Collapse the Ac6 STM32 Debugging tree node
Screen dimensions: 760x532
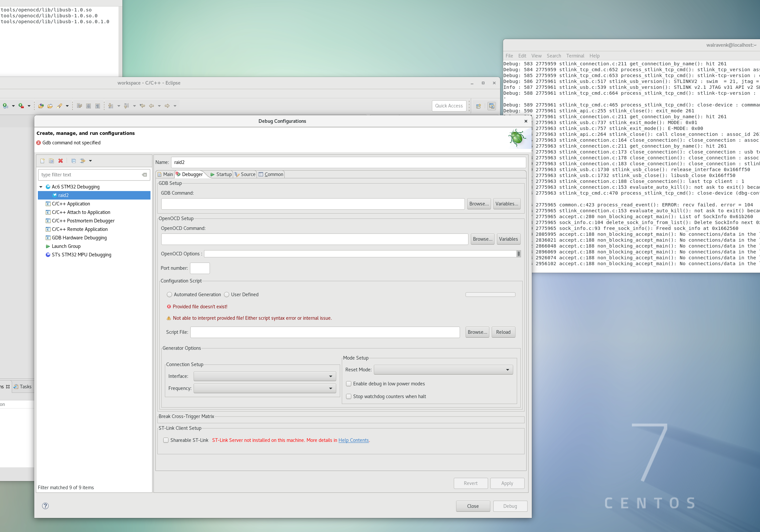(41, 187)
